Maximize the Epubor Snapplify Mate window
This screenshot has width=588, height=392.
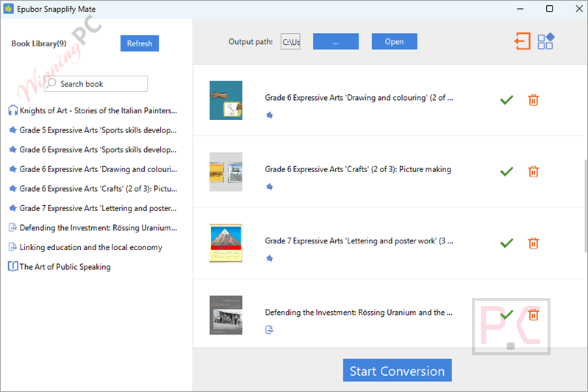click(549, 9)
